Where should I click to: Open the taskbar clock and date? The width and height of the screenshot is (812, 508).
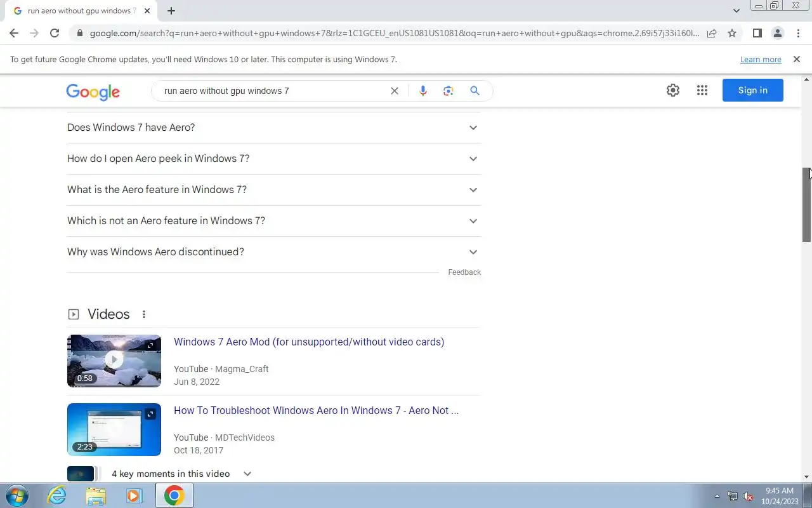coord(780,495)
